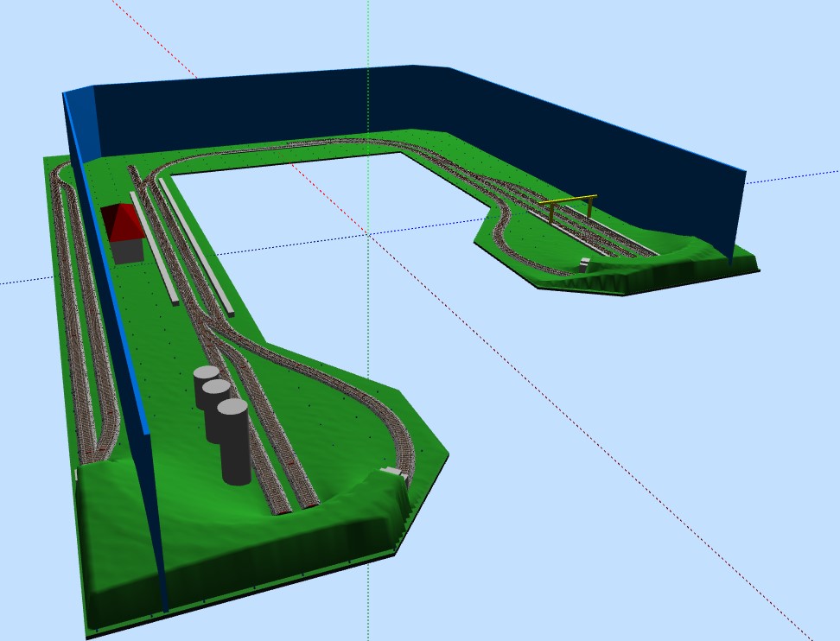The image size is (840, 641).
Task: Pick the yellow gantry over the tracks
Action: coord(570,208)
